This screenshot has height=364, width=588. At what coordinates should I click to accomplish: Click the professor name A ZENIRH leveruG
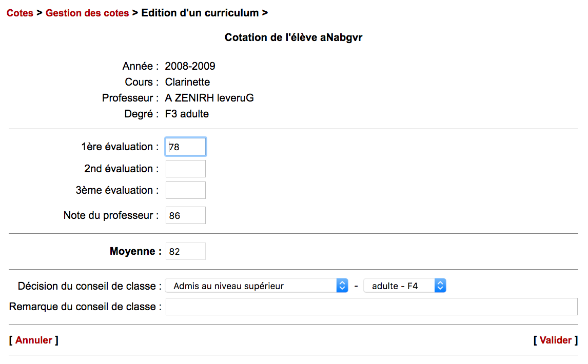coord(209,98)
